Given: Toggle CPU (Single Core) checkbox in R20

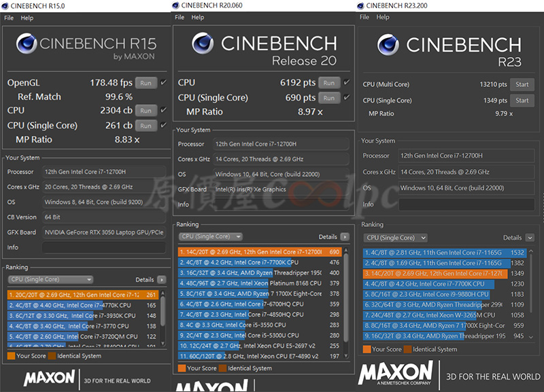Looking at the screenshot, I should pos(346,97).
